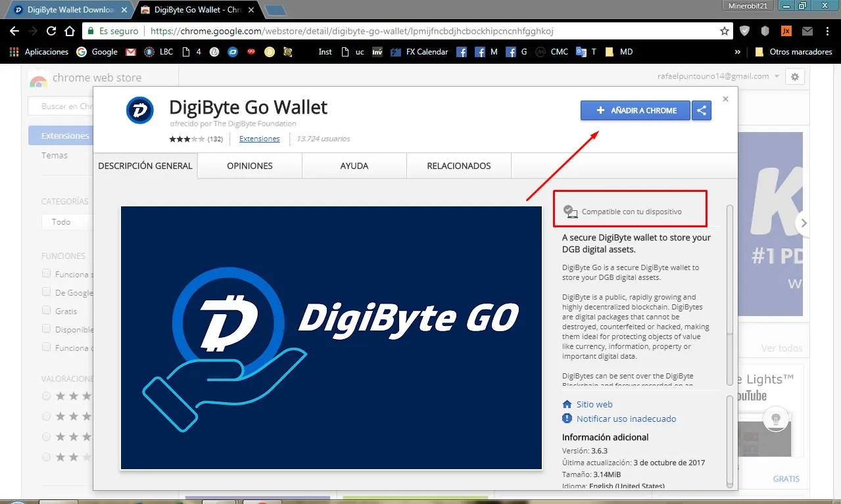Open the mail envelope extension icon
Image resolution: width=841 pixels, height=504 pixels.
807,31
